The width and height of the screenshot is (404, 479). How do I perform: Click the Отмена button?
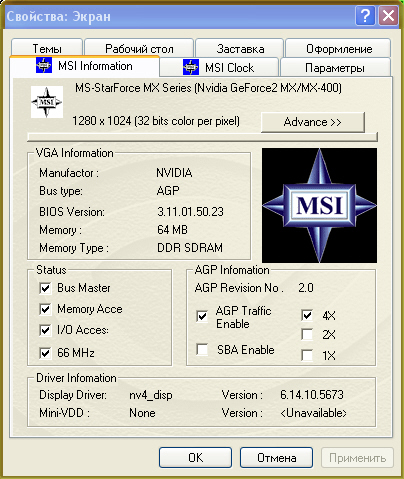pos(276,457)
